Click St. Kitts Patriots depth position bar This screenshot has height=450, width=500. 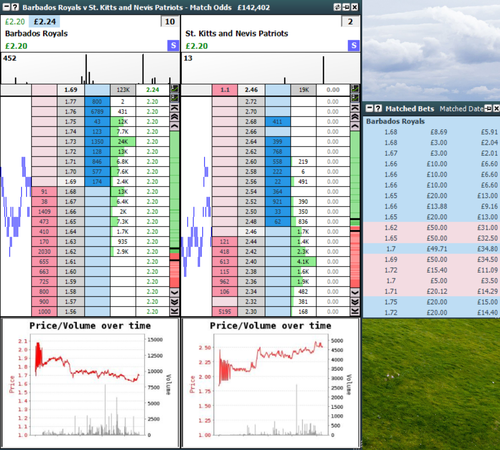[x=355, y=209]
